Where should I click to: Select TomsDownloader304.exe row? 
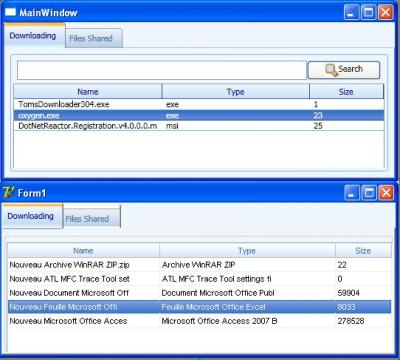point(199,104)
